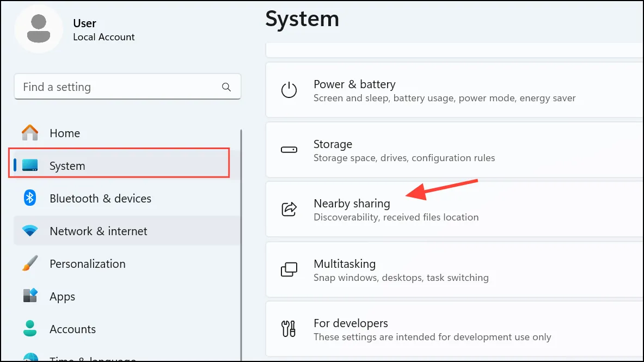The height and width of the screenshot is (362, 644).
Task: Click the Local Account label
Action: [x=104, y=37]
